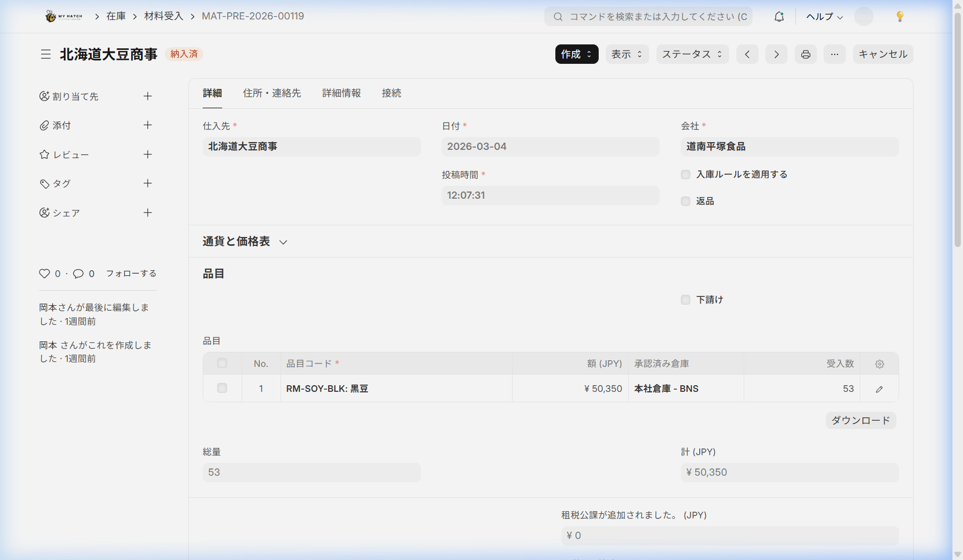Go to next document arrow
The width and height of the screenshot is (963, 560).
[776, 54]
